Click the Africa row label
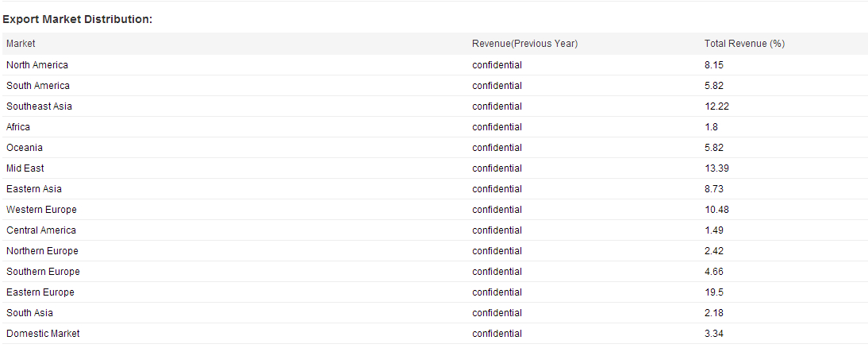 18,127
